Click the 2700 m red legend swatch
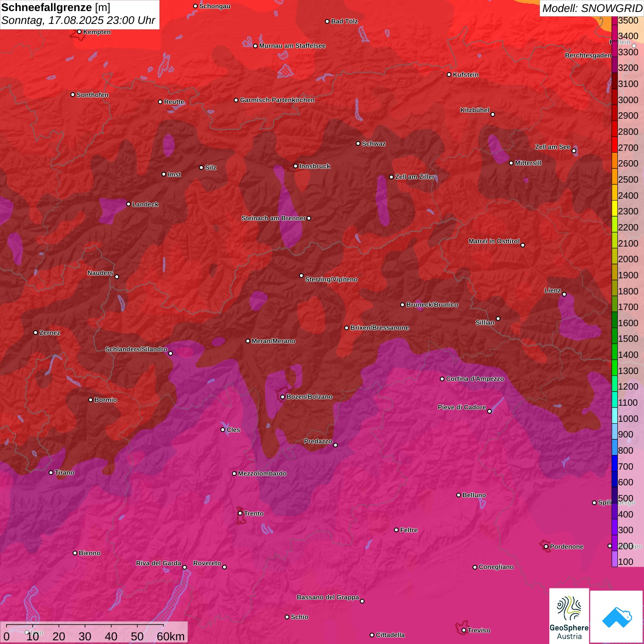 click(x=615, y=144)
